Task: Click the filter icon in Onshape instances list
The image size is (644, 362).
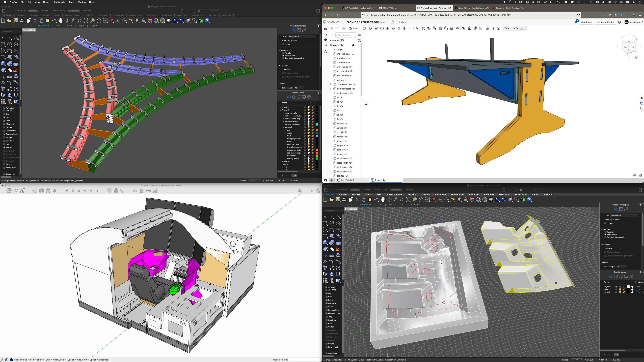Action: pyautogui.click(x=332, y=35)
